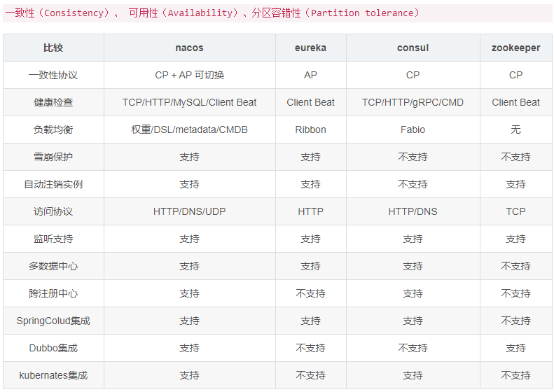The width and height of the screenshot is (554, 392).
Task: Select the 雪崩保护 row label
Action: click(x=53, y=157)
